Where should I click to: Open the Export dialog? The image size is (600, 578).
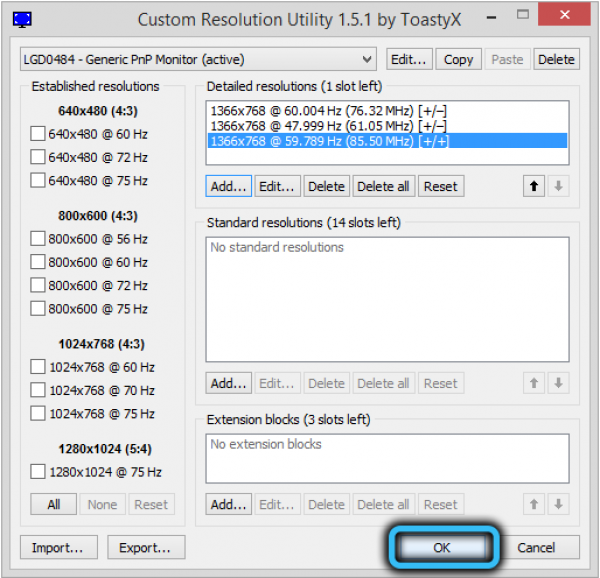point(146,547)
